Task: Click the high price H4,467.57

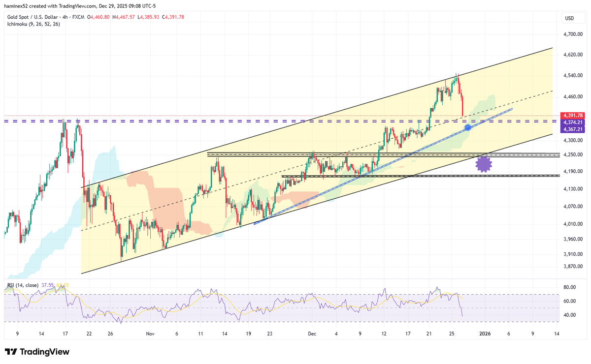Action: click(123, 17)
